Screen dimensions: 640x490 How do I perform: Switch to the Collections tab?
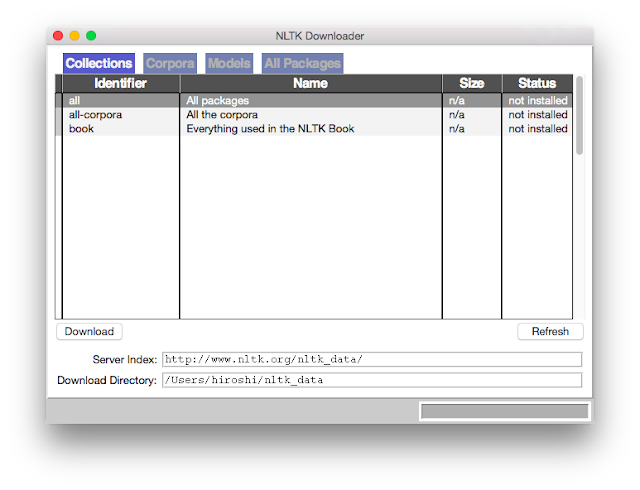[99, 63]
